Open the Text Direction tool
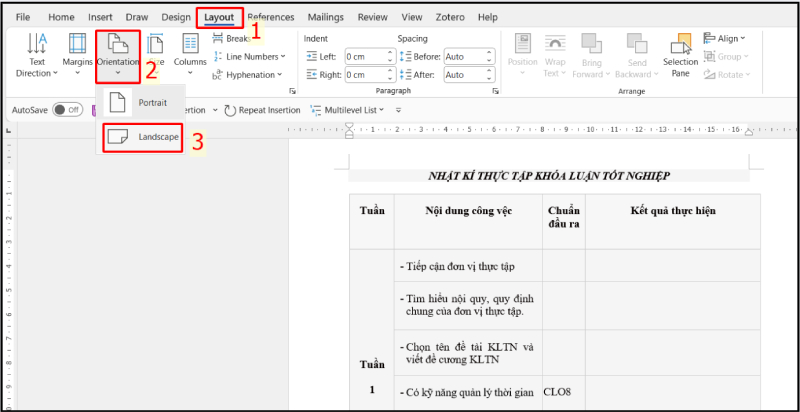This screenshot has width=800, height=412. point(37,53)
